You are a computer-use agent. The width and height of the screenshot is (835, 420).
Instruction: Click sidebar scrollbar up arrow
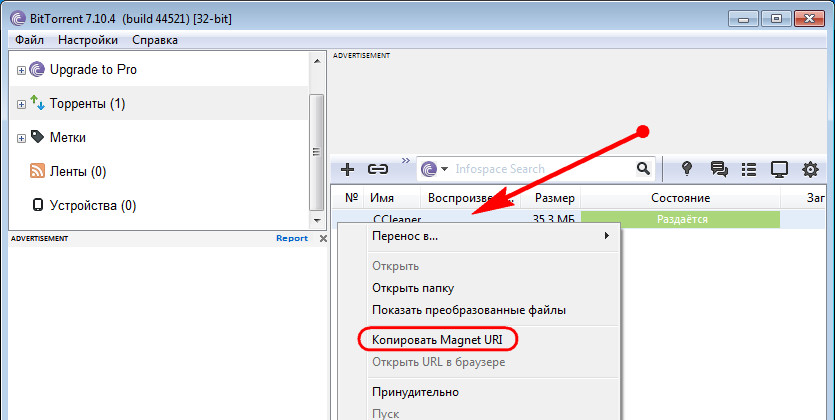pos(317,61)
